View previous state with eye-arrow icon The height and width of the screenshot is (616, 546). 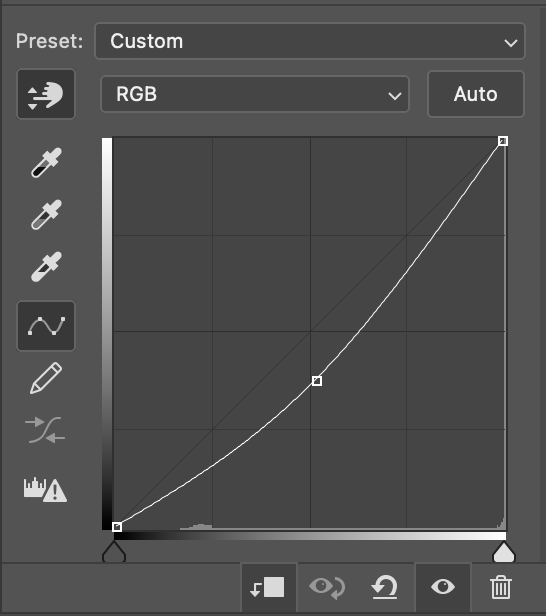pyautogui.click(x=327, y=587)
